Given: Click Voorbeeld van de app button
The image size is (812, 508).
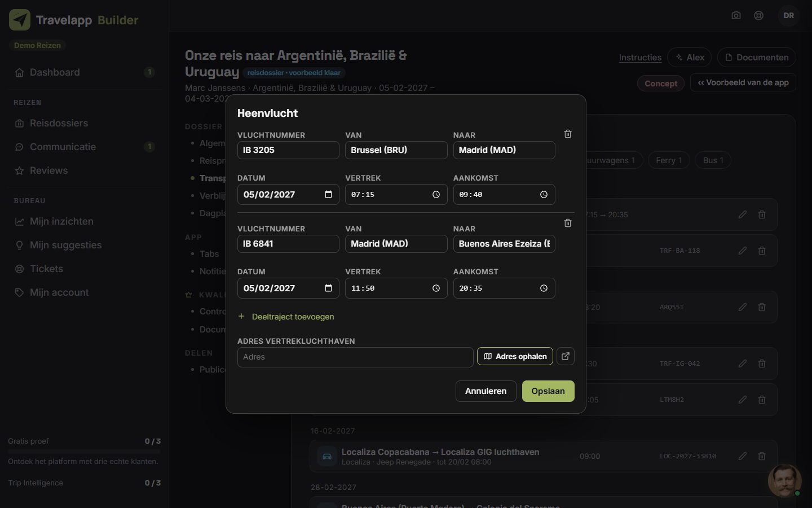Looking at the screenshot, I should click(x=743, y=82).
